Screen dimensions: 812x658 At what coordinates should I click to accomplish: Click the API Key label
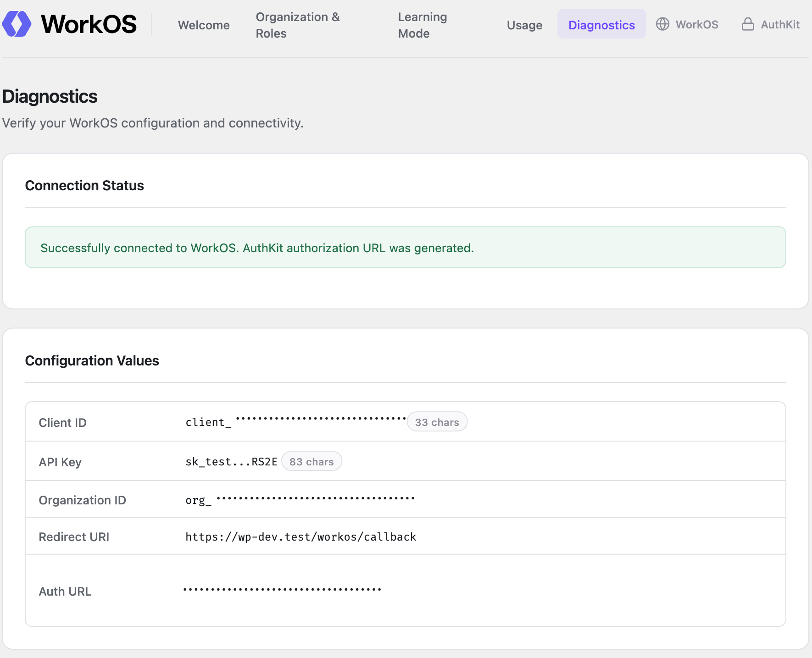60,462
